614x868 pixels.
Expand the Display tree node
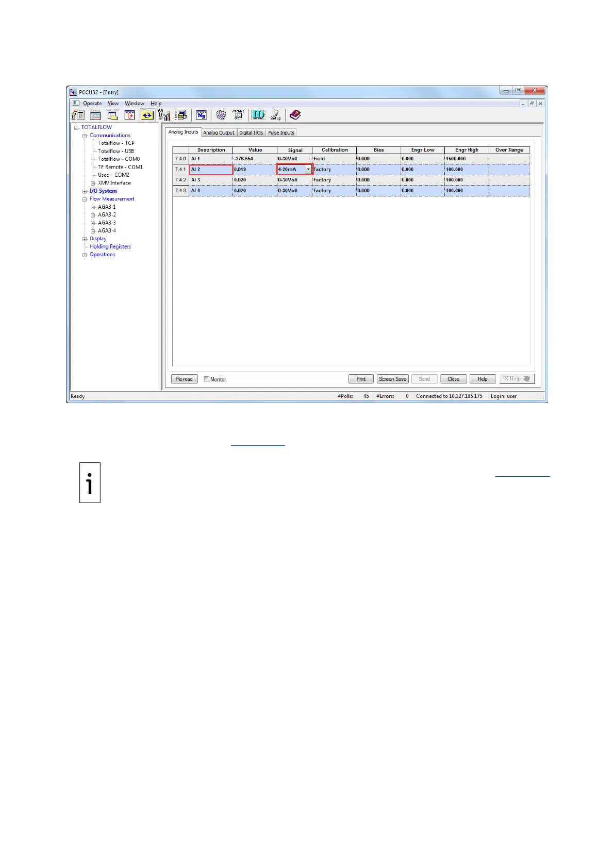pos(85,239)
